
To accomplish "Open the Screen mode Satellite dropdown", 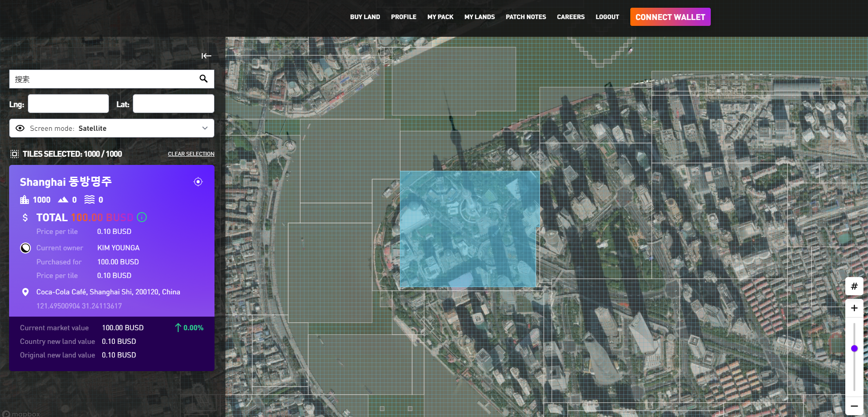I will (x=111, y=129).
